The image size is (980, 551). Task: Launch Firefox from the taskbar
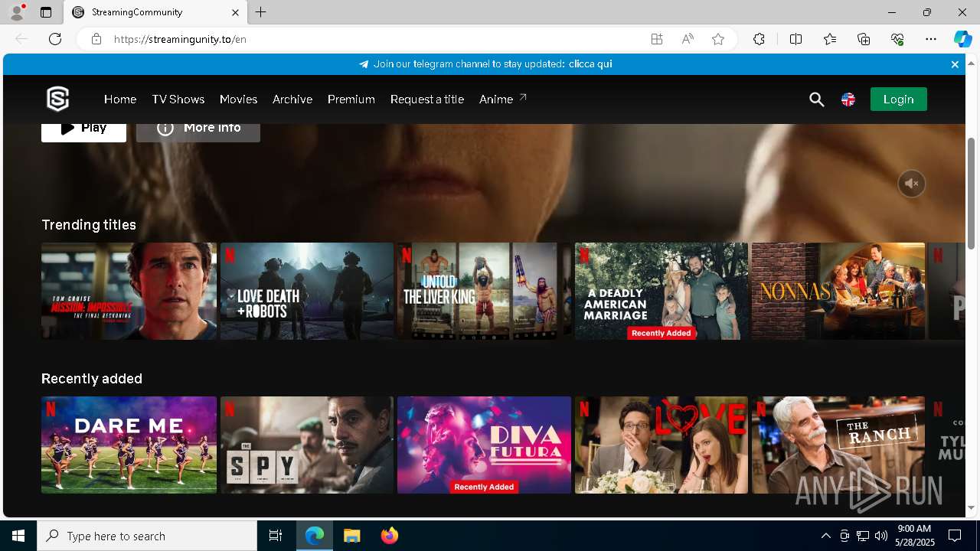coord(389,536)
